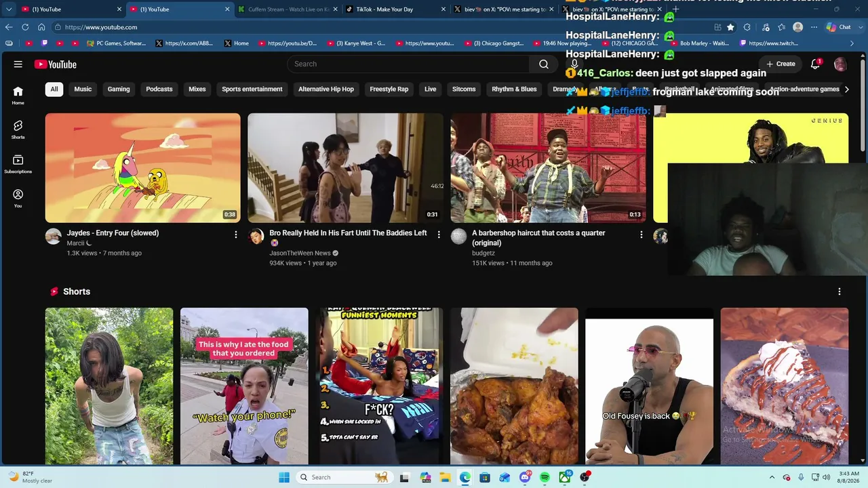
Task: Open the Copilot Chat button in Edge
Action: pyautogui.click(x=838, y=27)
